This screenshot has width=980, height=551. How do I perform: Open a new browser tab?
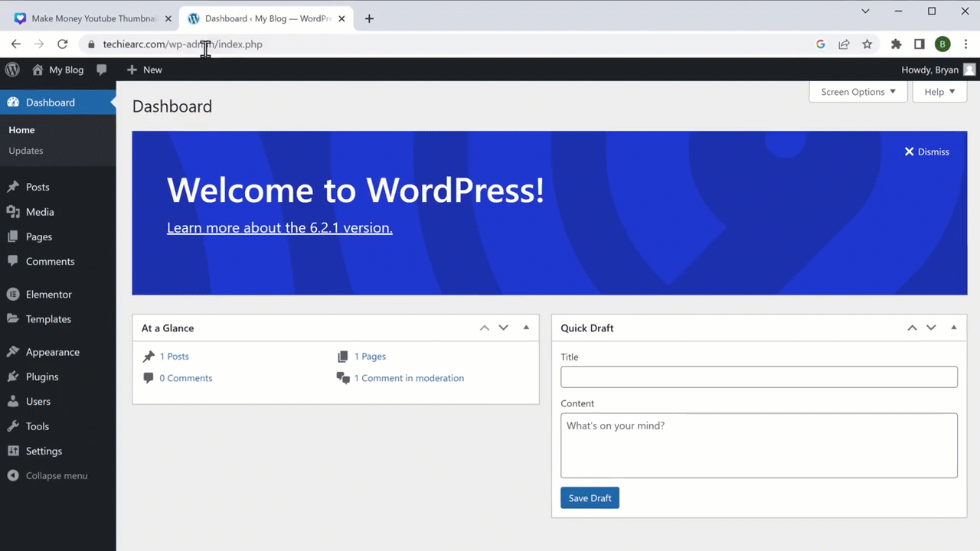369,18
